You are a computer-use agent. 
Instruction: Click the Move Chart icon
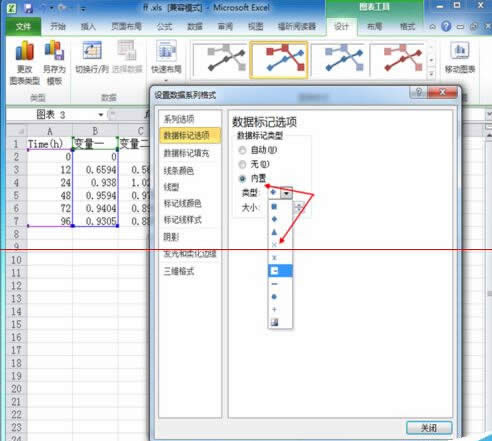(460, 51)
